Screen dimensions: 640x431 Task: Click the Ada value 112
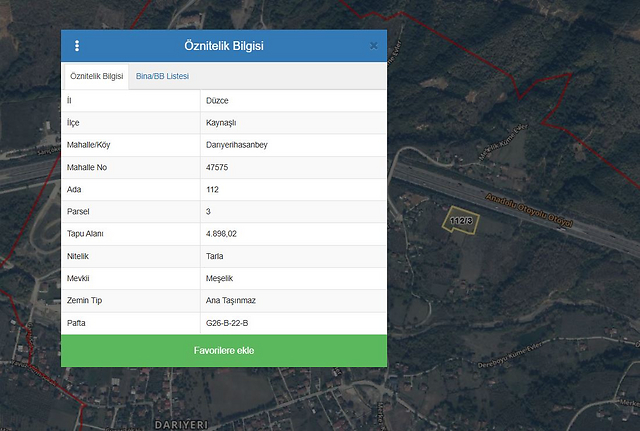tap(212, 189)
